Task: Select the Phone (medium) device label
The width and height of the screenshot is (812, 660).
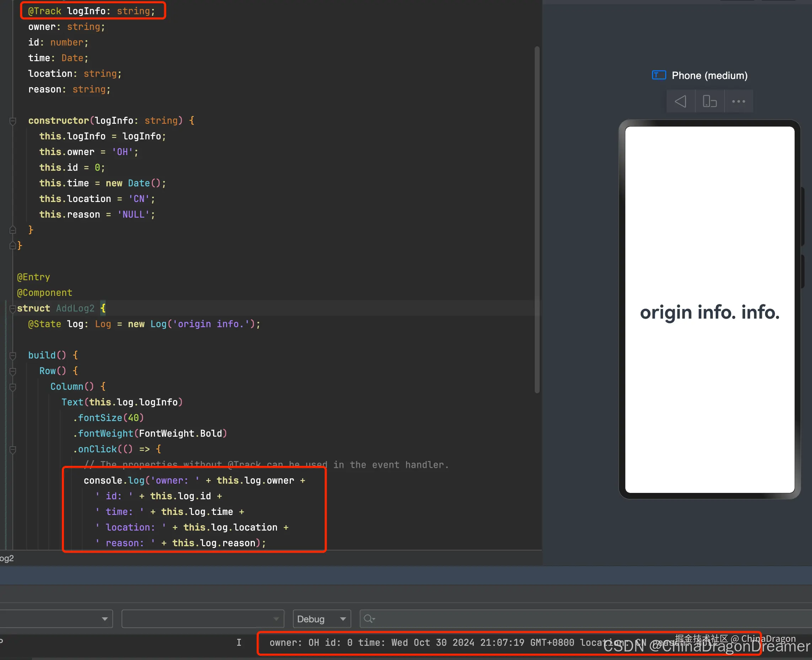Action: (x=709, y=75)
